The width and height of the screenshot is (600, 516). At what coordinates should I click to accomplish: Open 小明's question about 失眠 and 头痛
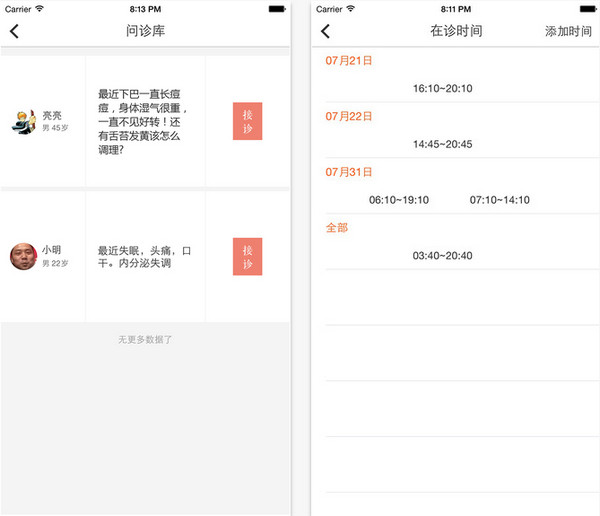click(145, 256)
